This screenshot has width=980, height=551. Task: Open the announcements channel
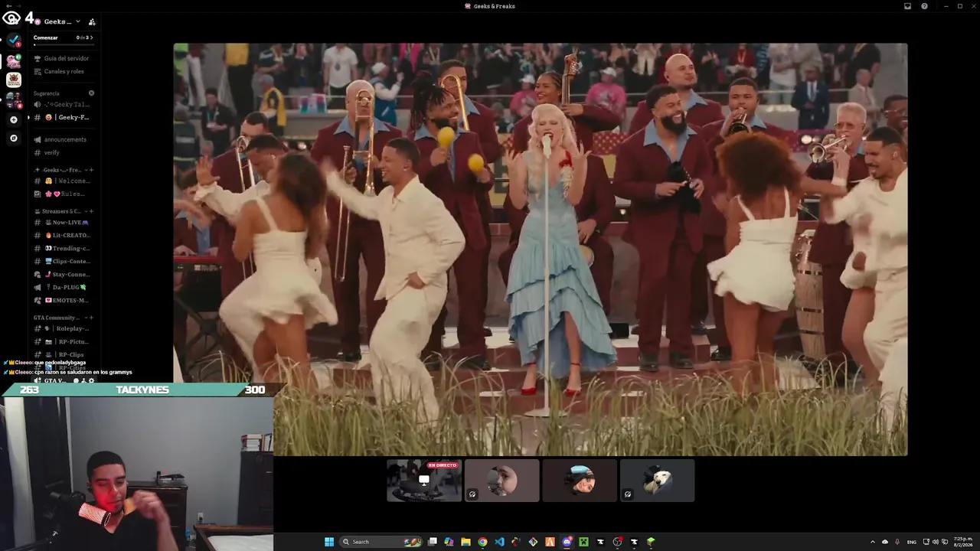[64, 139]
